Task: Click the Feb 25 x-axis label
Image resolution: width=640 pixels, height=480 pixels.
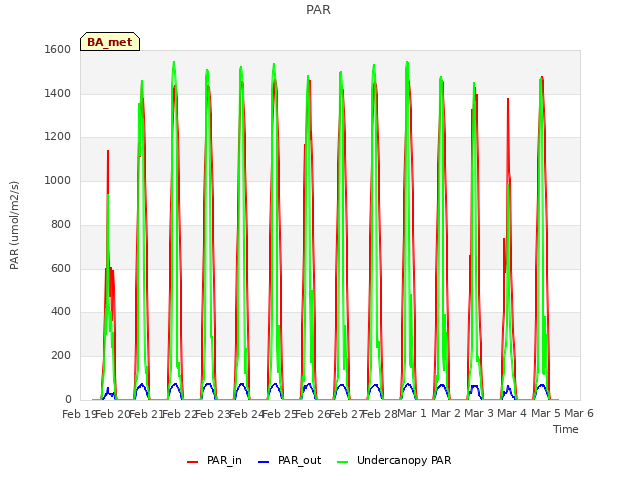Action: [x=279, y=414]
